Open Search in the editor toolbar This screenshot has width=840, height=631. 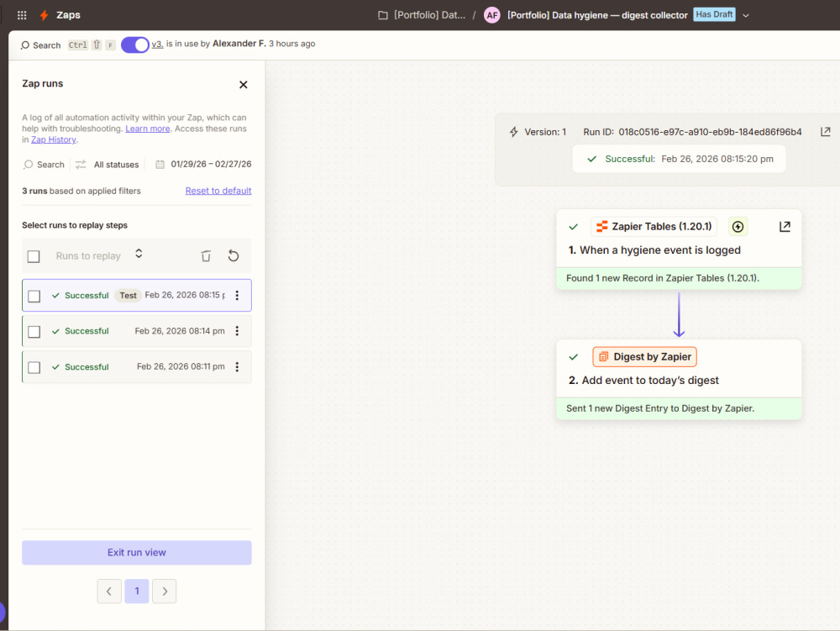[40, 45]
